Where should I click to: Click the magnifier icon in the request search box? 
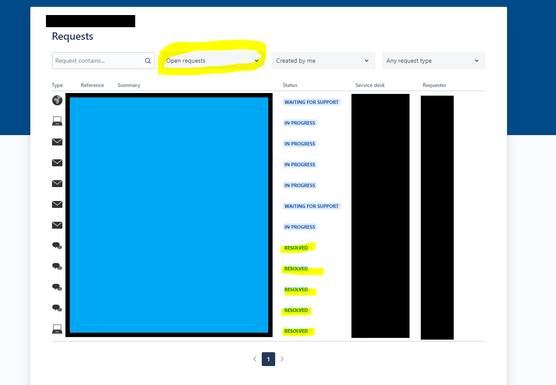148,61
